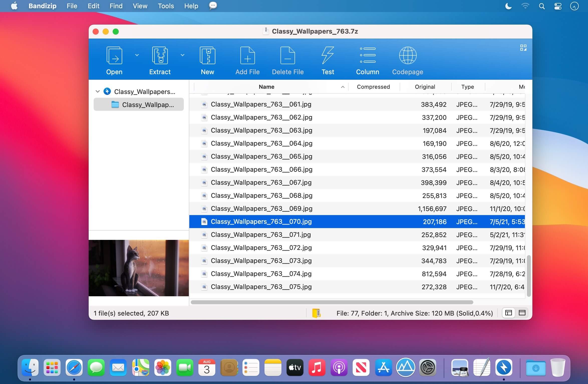Click the Codepage globe icon
Image resolution: width=588 pixels, height=384 pixels.
(407, 56)
